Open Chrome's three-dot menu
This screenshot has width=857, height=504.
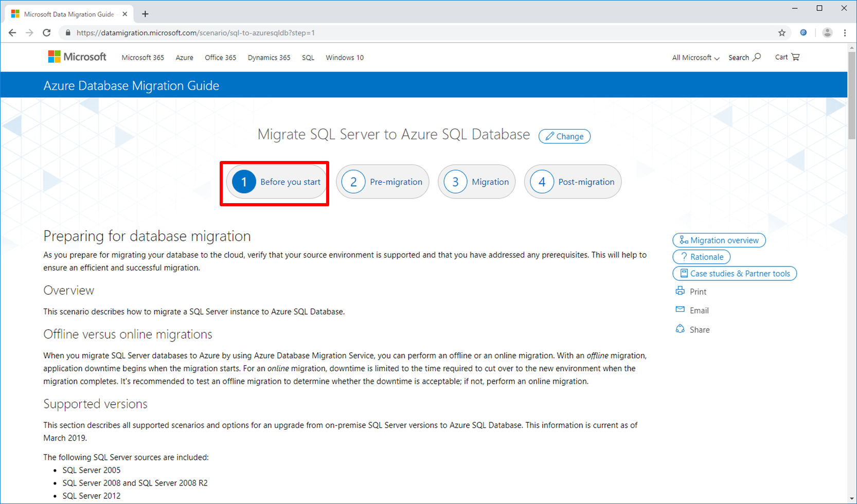(x=845, y=33)
